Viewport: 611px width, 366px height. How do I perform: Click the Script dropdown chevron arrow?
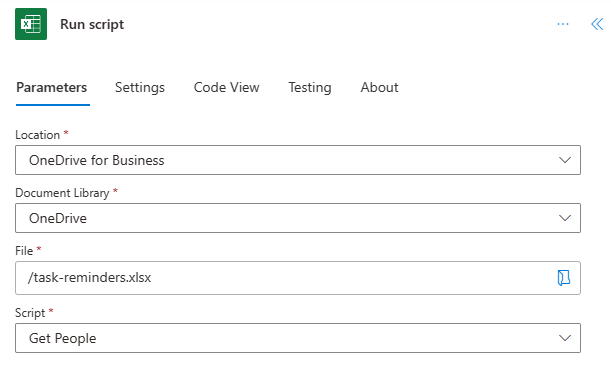tap(565, 338)
